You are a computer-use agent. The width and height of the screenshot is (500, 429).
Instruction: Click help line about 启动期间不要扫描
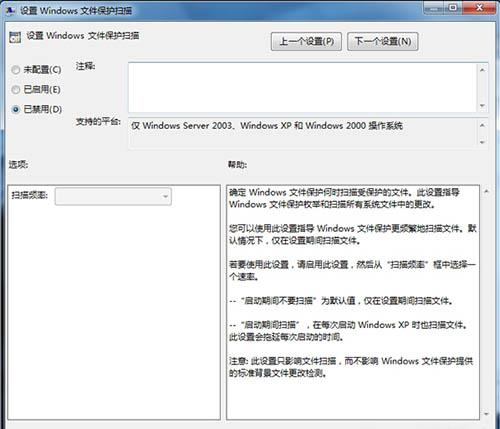(x=342, y=301)
